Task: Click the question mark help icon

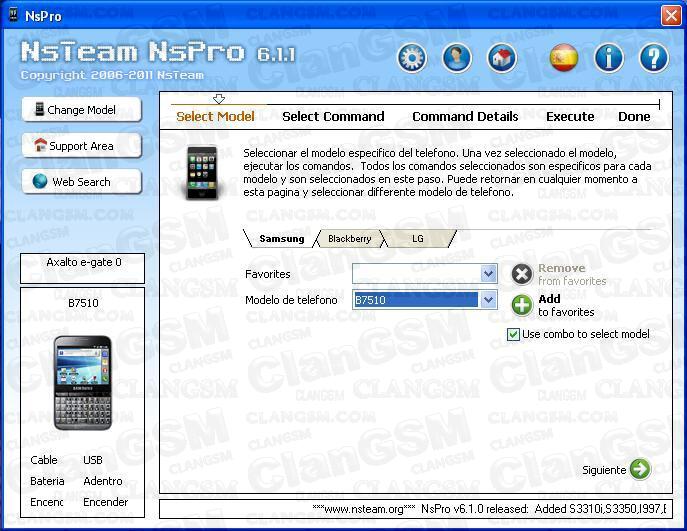Action: click(653, 58)
